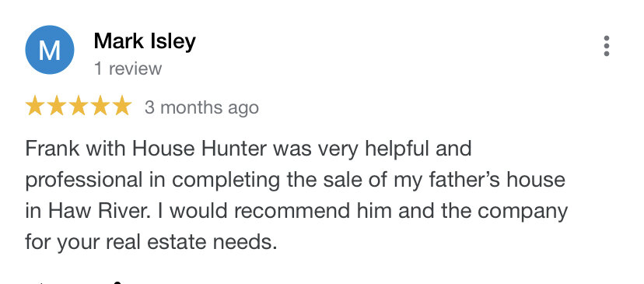The image size is (644, 284).
Task: Click the word 'completing' in the review
Action: click(x=226, y=181)
